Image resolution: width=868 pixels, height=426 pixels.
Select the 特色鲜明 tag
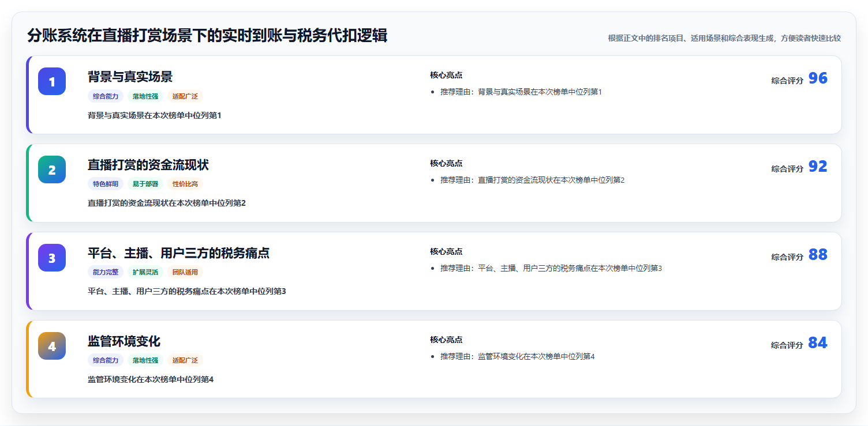[106, 184]
